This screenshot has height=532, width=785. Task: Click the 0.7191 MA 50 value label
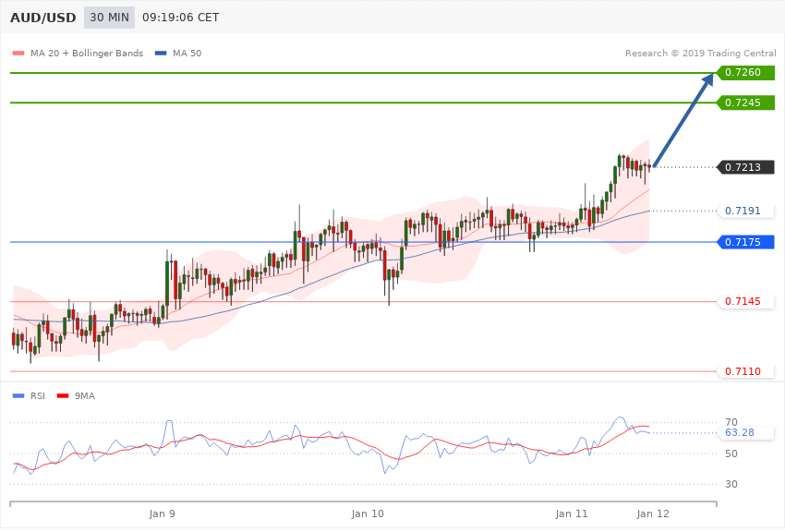746,211
